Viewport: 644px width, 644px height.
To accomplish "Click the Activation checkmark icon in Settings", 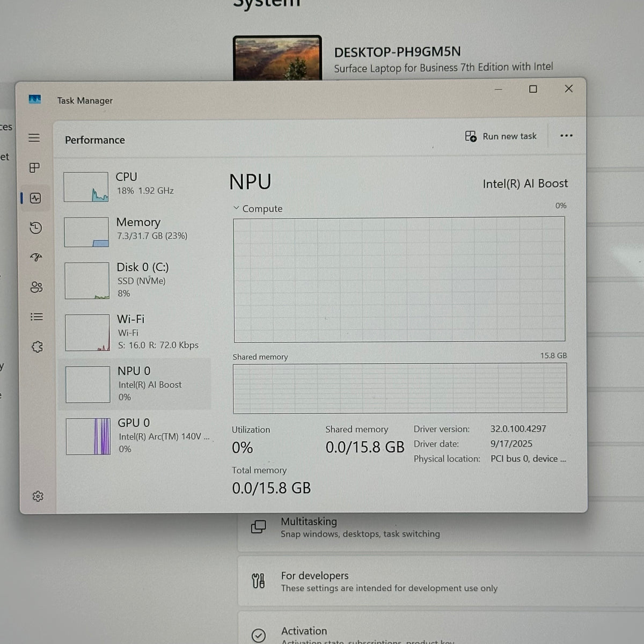I will [x=259, y=635].
